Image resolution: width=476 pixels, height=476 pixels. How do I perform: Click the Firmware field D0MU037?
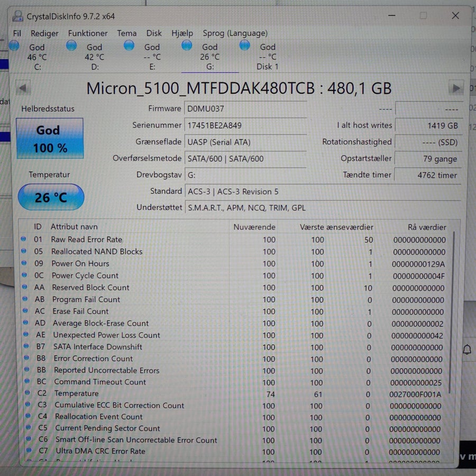click(x=245, y=108)
